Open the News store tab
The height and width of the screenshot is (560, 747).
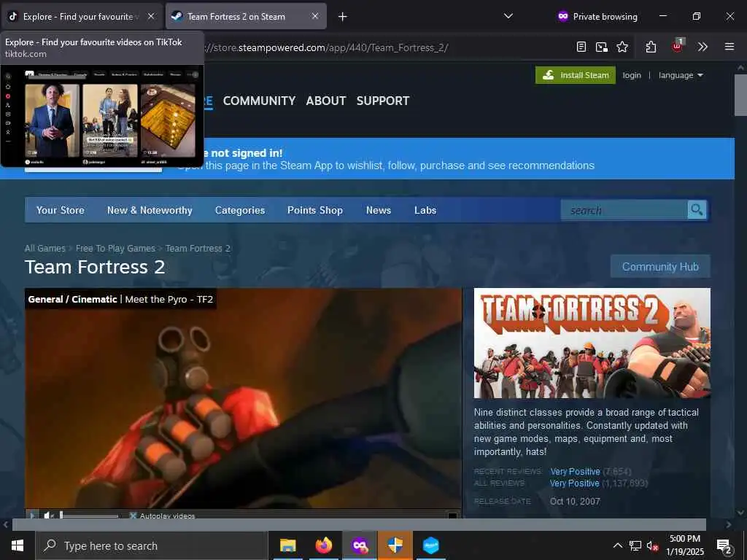(x=379, y=210)
